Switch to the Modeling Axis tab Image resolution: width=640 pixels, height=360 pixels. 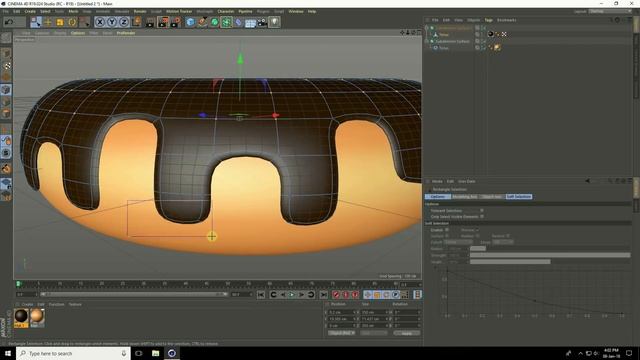tap(464, 197)
